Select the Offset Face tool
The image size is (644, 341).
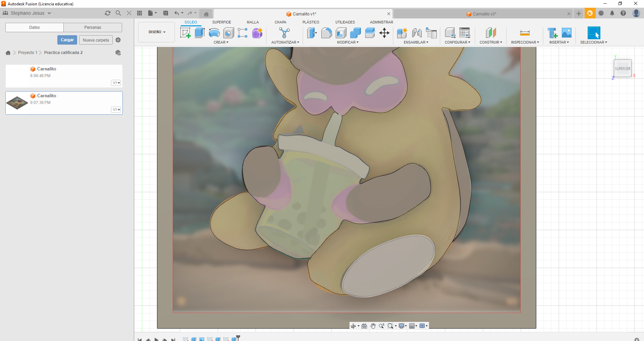pos(370,33)
